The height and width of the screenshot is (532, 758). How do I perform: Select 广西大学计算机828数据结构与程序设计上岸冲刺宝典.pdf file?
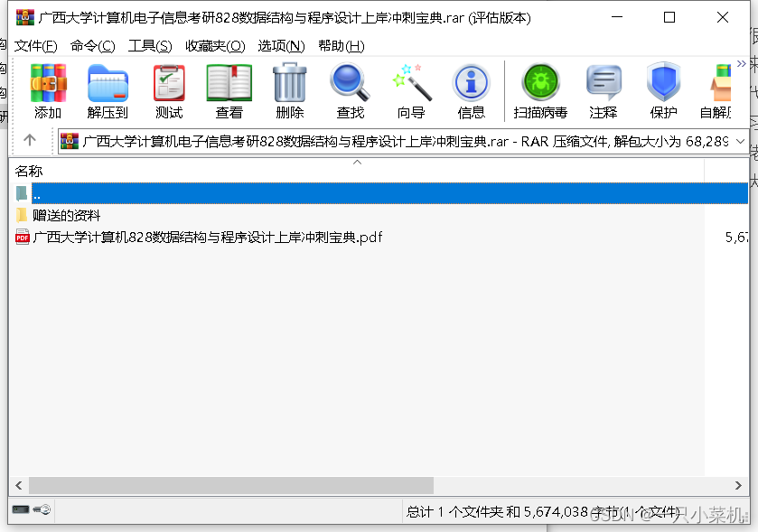208,238
